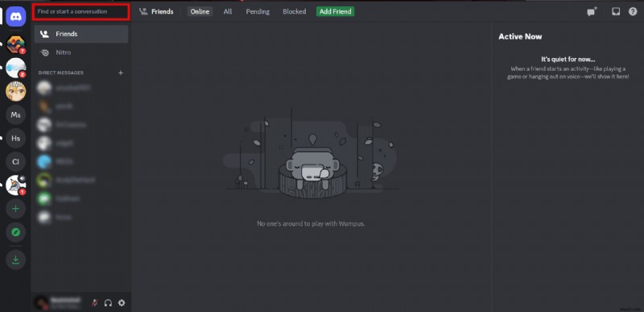The image size is (644, 312).
Task: Click "It's quiet for now..." text
Action: click(568, 60)
